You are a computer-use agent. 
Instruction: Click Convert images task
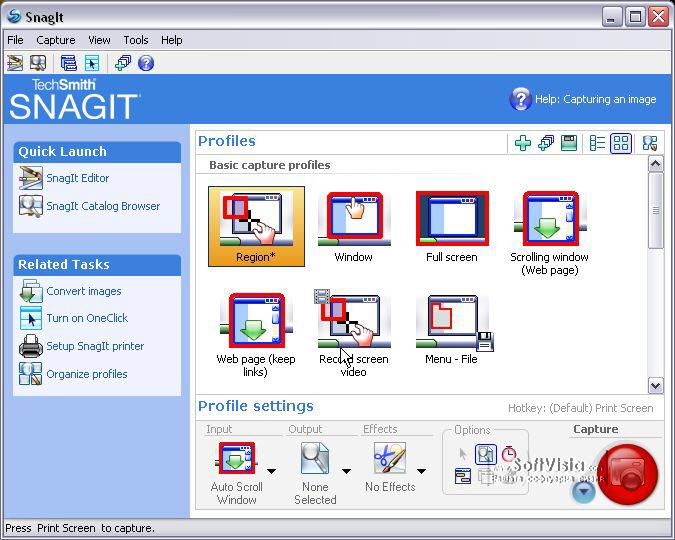[x=84, y=291]
